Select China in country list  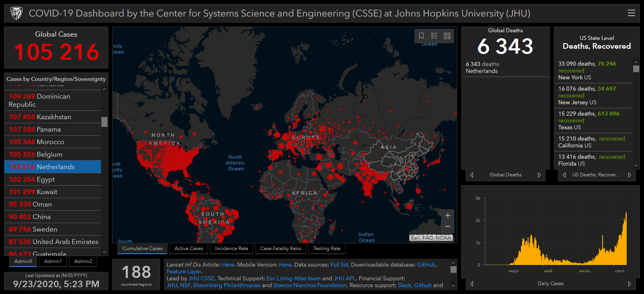pyautogui.click(x=53, y=217)
